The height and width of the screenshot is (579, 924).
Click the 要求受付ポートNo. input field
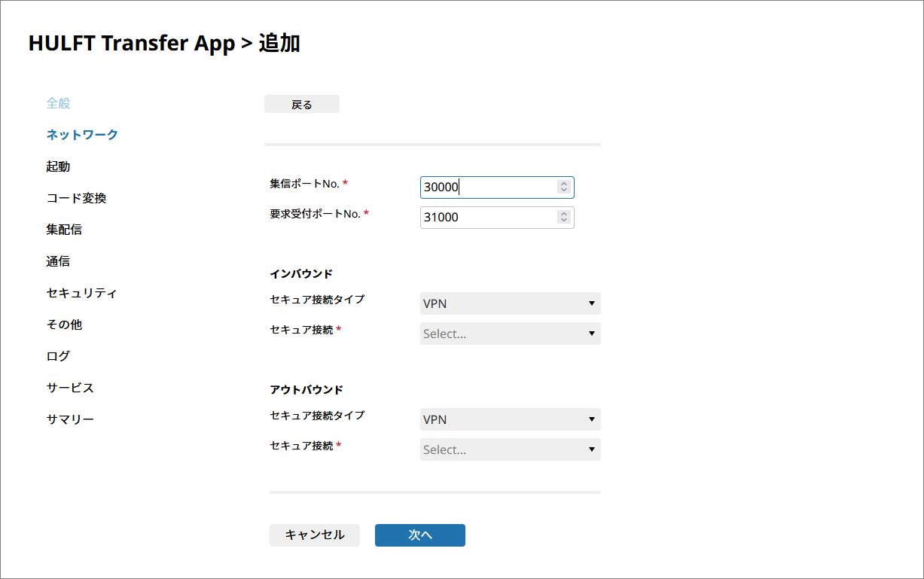pyautogui.click(x=488, y=218)
